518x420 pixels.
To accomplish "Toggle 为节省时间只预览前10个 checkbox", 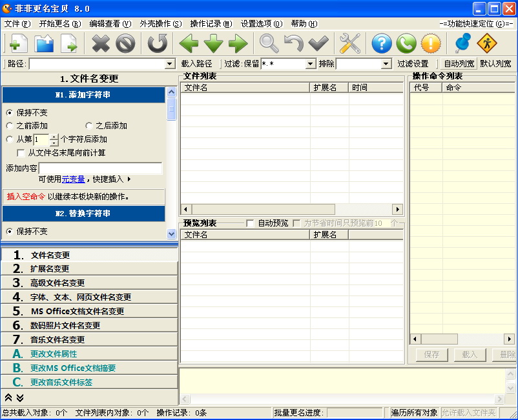I will pyautogui.click(x=296, y=223).
